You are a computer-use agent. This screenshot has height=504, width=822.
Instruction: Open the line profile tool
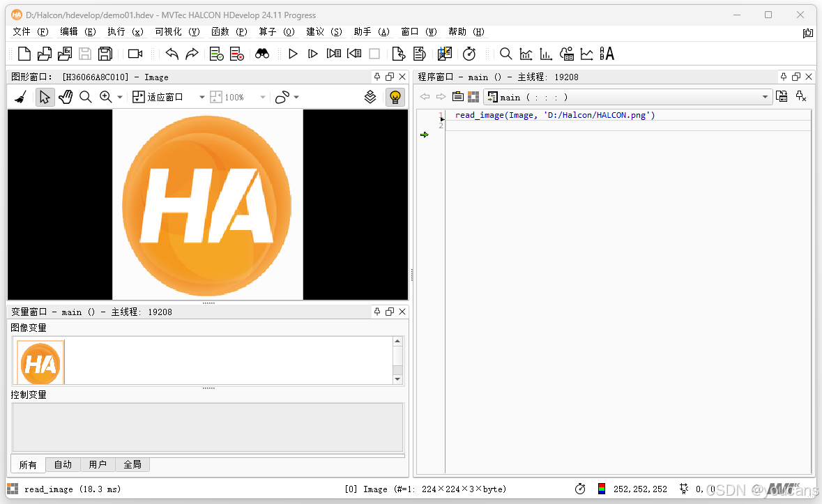[586, 54]
